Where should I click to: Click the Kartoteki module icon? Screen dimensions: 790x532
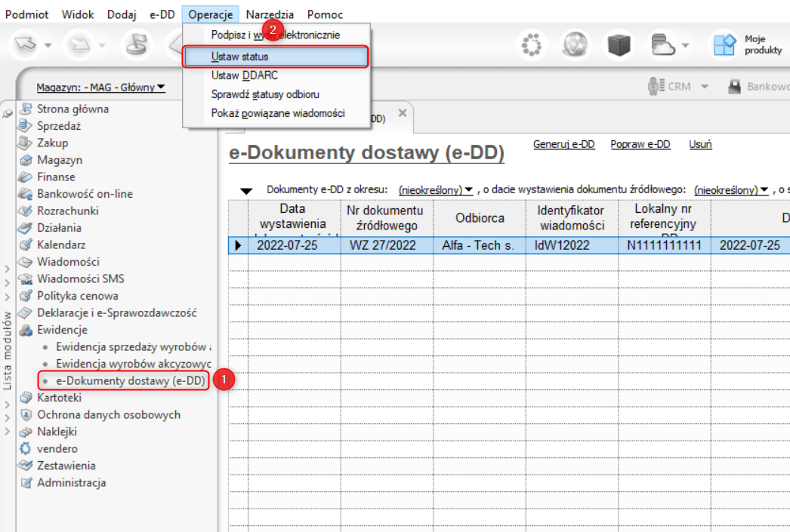pyautogui.click(x=26, y=398)
